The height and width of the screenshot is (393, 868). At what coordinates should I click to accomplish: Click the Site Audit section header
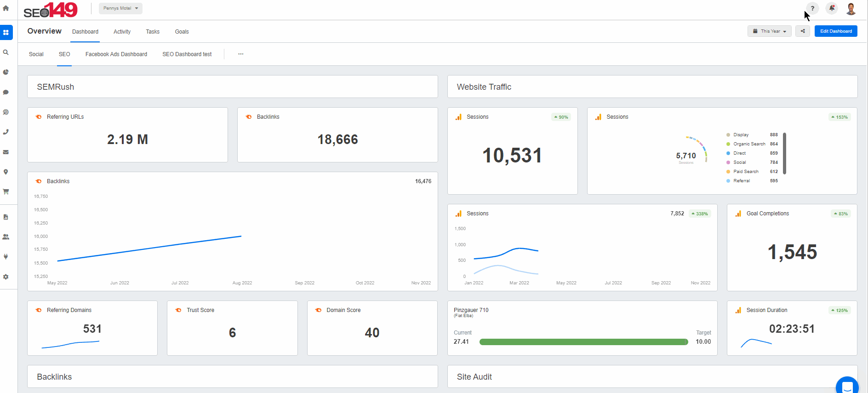coord(652,377)
